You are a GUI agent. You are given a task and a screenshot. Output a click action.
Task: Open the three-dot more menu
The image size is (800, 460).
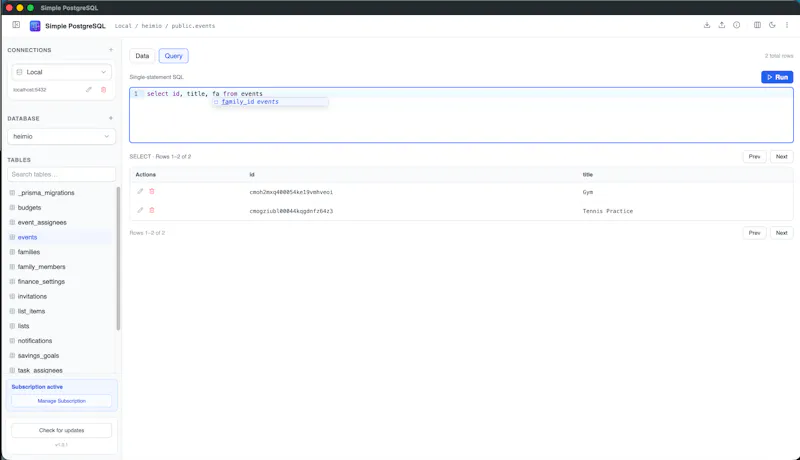coord(787,25)
